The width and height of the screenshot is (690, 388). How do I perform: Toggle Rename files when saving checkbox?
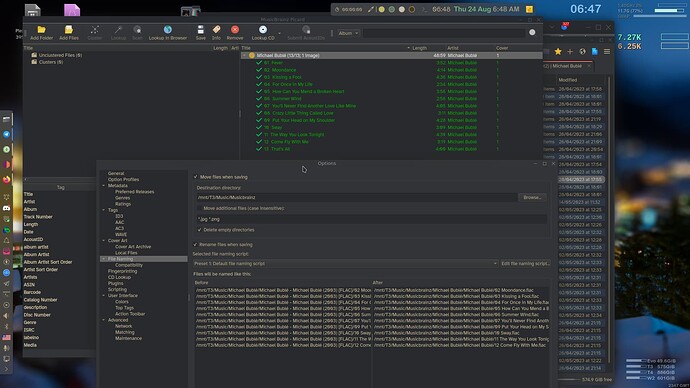point(195,245)
